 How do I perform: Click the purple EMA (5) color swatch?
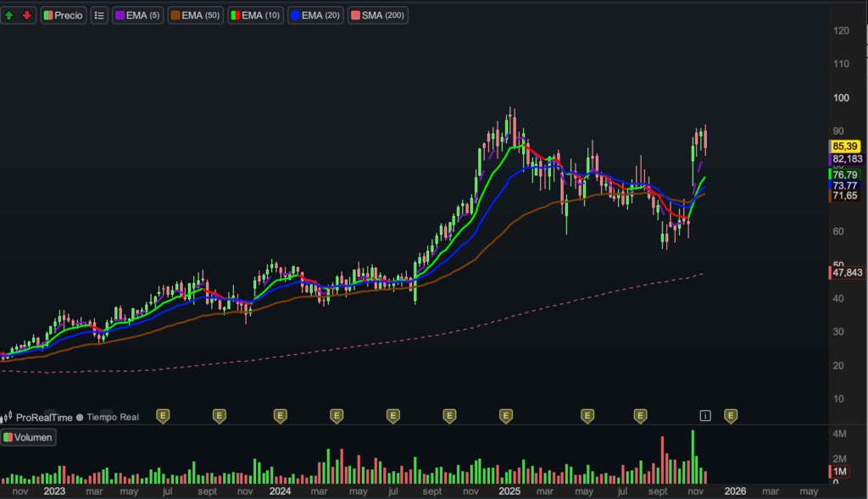(x=120, y=15)
